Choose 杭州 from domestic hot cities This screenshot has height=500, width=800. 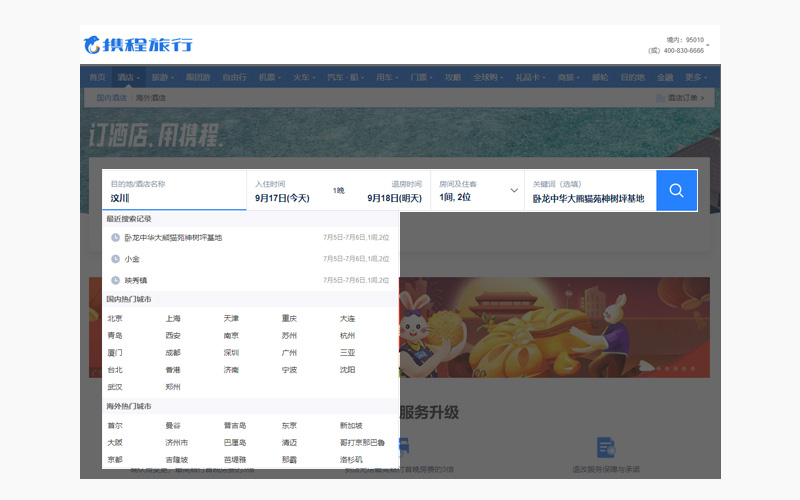point(347,336)
